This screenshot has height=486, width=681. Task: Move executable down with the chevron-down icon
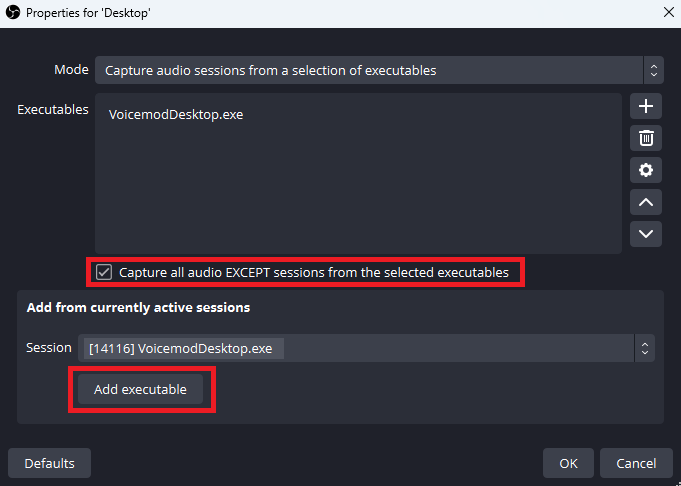646,234
